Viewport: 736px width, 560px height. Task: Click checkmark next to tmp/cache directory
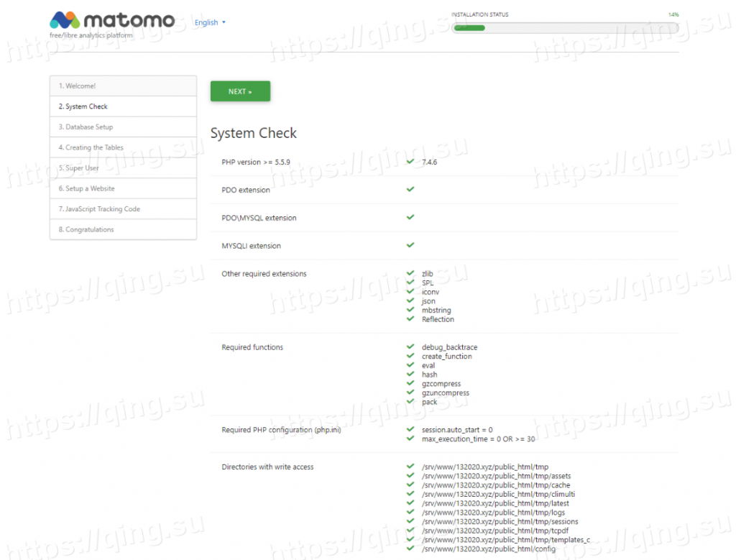coord(410,485)
